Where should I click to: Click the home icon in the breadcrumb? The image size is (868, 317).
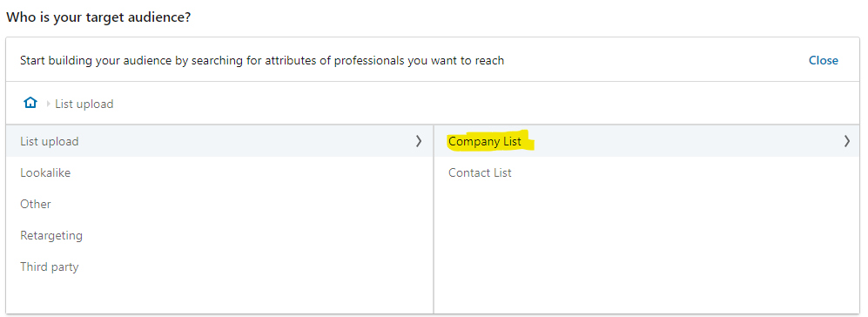[30, 103]
